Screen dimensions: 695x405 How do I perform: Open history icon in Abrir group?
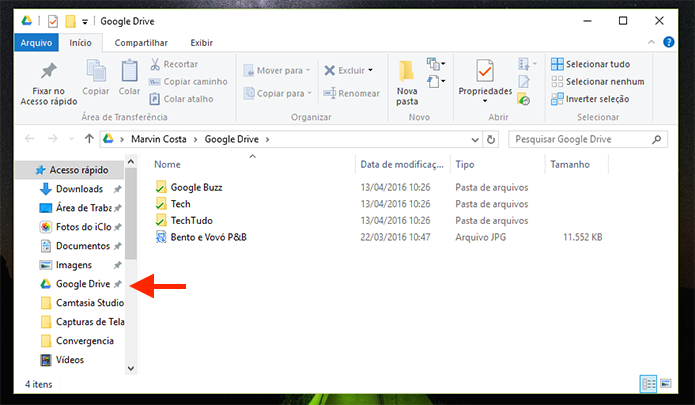point(523,100)
